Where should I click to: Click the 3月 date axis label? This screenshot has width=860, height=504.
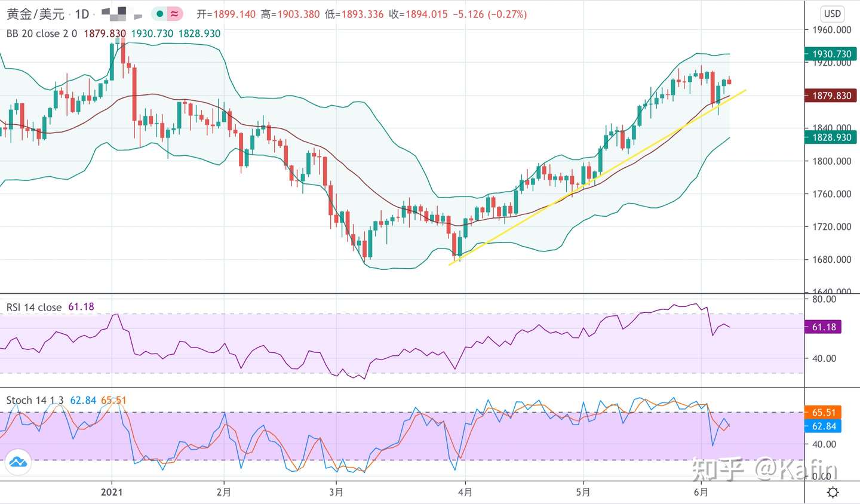click(336, 492)
